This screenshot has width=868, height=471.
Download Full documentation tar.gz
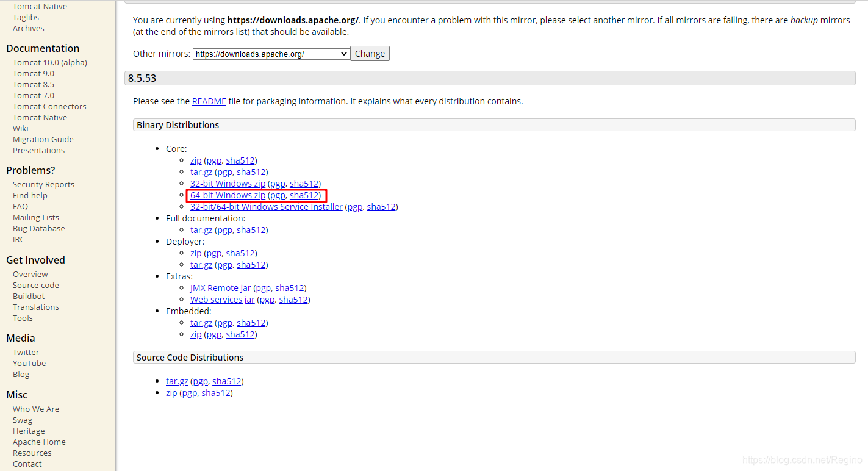[x=201, y=230]
